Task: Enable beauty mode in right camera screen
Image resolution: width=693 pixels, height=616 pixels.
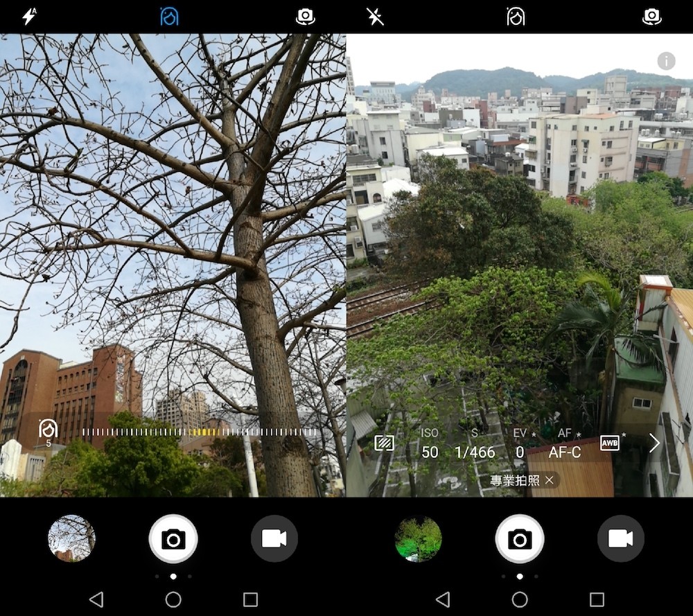Action: click(x=516, y=17)
